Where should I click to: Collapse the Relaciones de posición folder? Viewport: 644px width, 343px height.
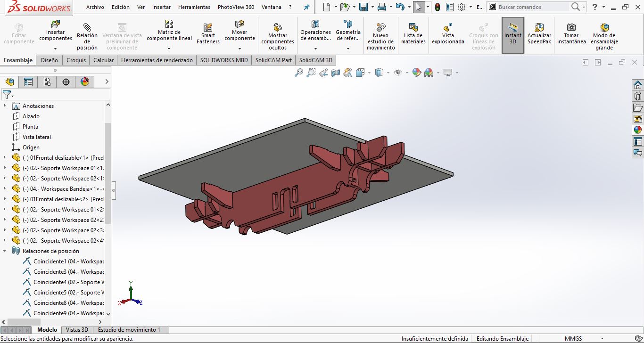(5, 251)
